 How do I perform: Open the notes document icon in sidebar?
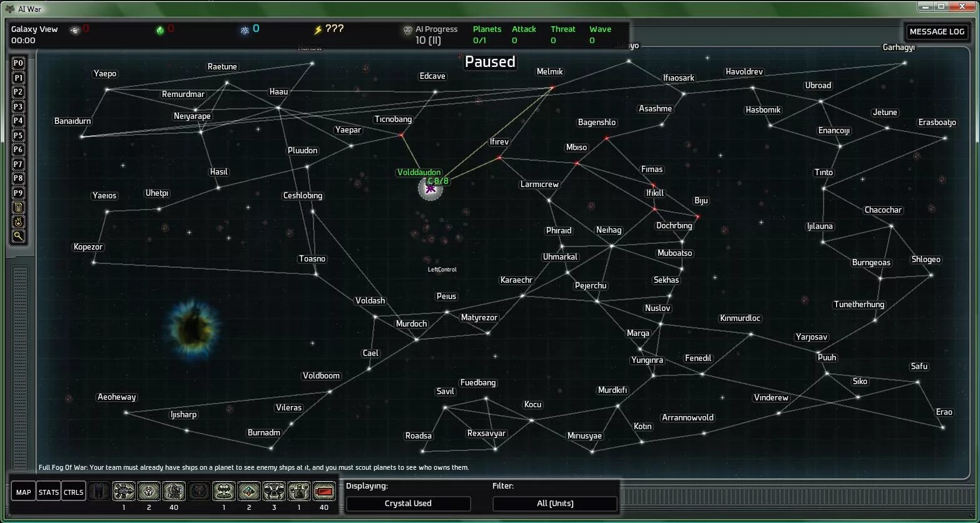[x=18, y=207]
